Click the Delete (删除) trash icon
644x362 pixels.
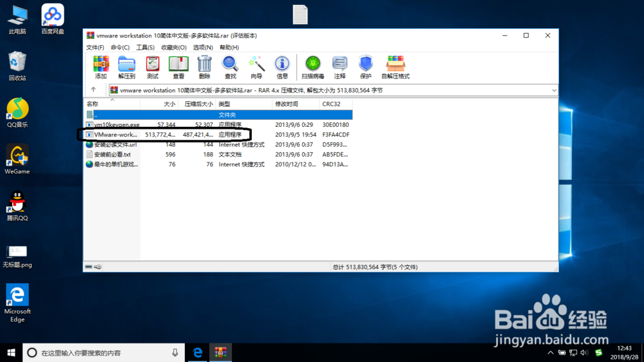click(204, 68)
